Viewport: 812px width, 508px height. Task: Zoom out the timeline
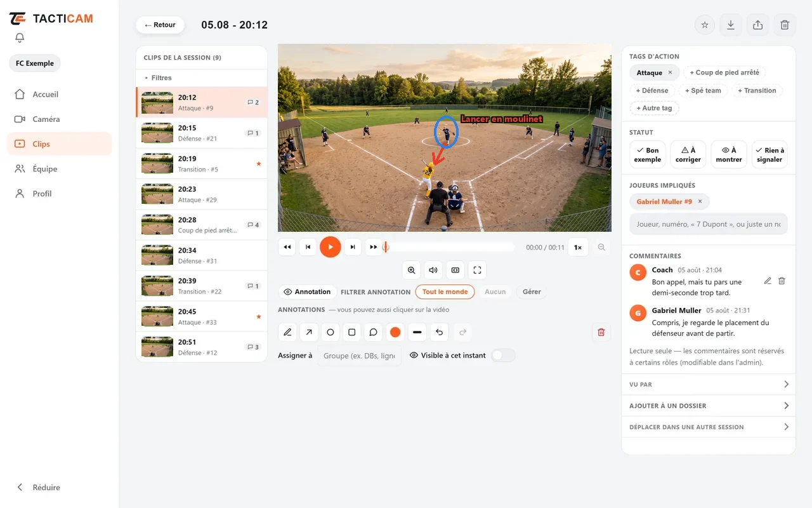click(601, 247)
